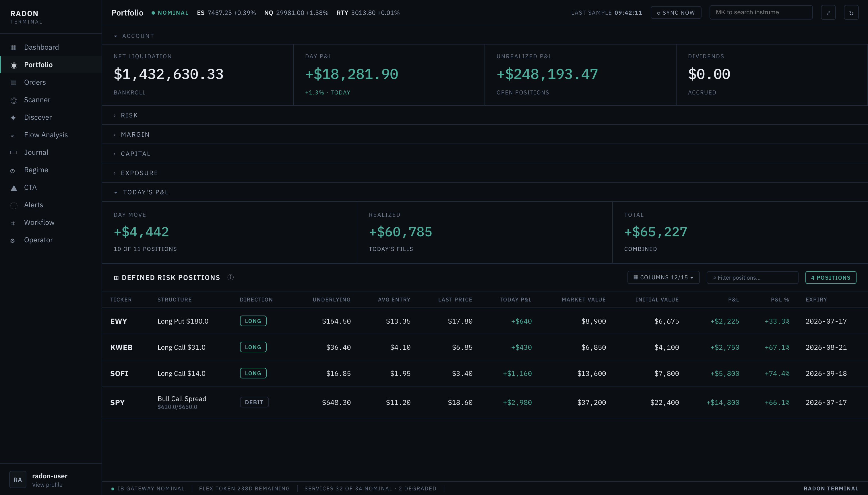The image size is (868, 495).
Task: Click the Orders list icon
Action: (13, 83)
